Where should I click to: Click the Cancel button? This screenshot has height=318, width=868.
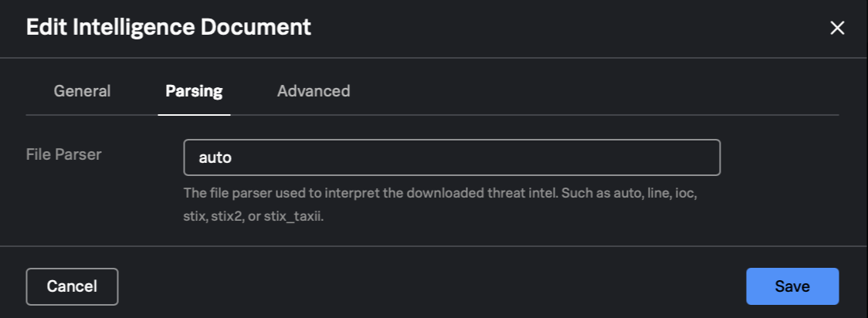[x=72, y=286]
